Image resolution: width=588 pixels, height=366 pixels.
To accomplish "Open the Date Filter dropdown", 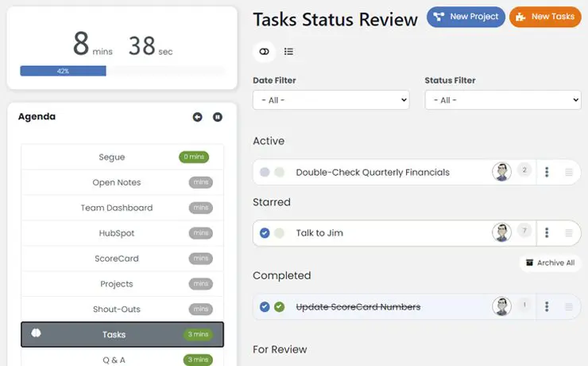I will (x=331, y=100).
